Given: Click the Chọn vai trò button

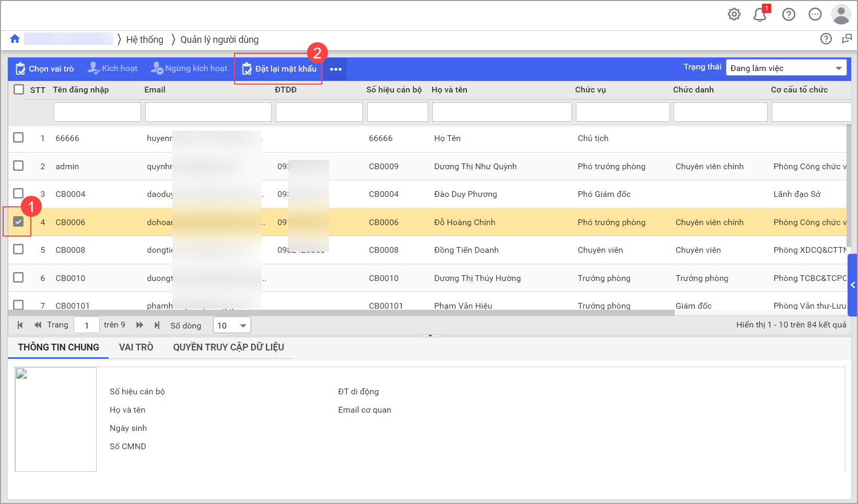Looking at the screenshot, I should coord(45,69).
